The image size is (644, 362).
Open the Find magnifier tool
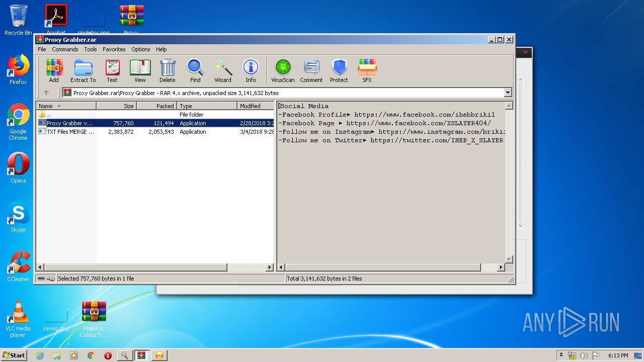195,70
